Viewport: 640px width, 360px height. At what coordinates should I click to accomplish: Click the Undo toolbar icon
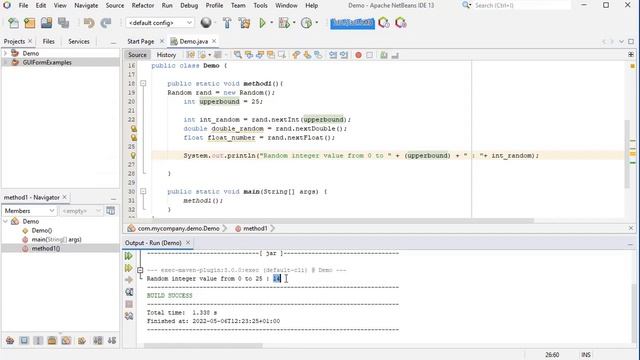[89, 23]
